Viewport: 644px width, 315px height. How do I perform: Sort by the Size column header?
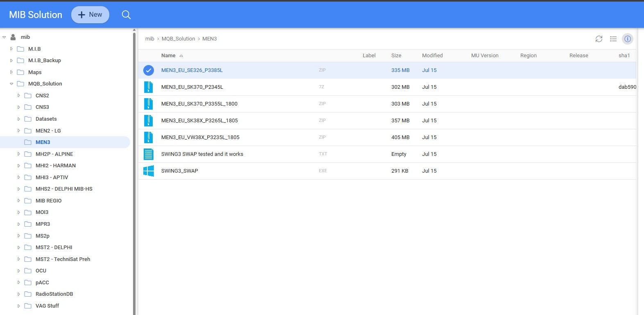(x=396, y=56)
